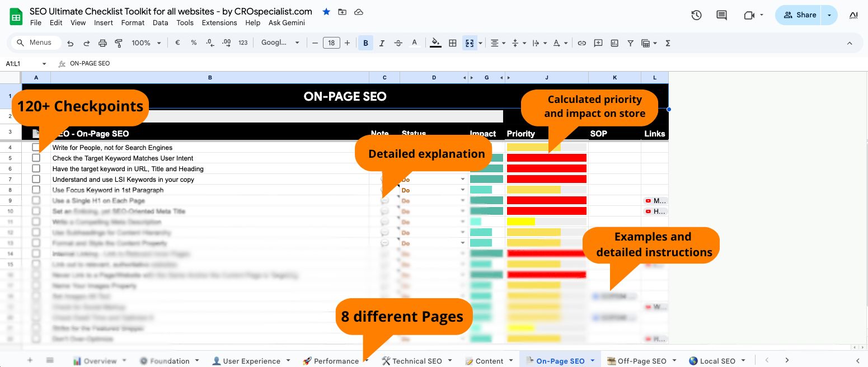Click the insert link icon
The width and height of the screenshot is (868, 367).
(x=582, y=43)
